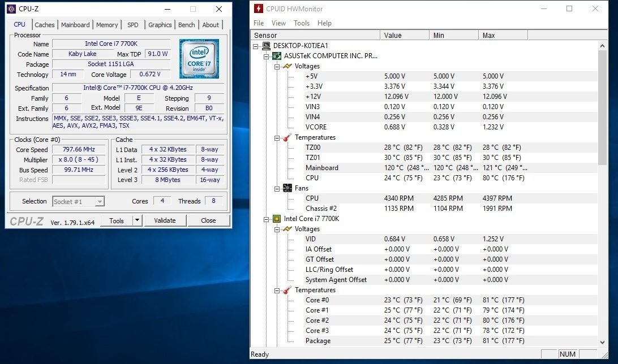Viewport: 618px width, 364px height.
Task: Select the DESKTOP-K0TJEA1 computer icon
Action: point(267,46)
